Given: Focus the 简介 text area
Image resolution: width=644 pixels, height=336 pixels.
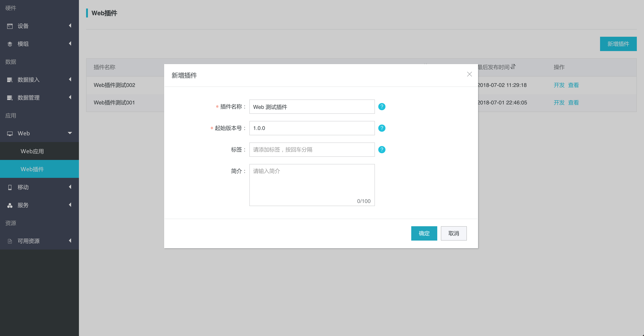Looking at the screenshot, I should [x=312, y=185].
